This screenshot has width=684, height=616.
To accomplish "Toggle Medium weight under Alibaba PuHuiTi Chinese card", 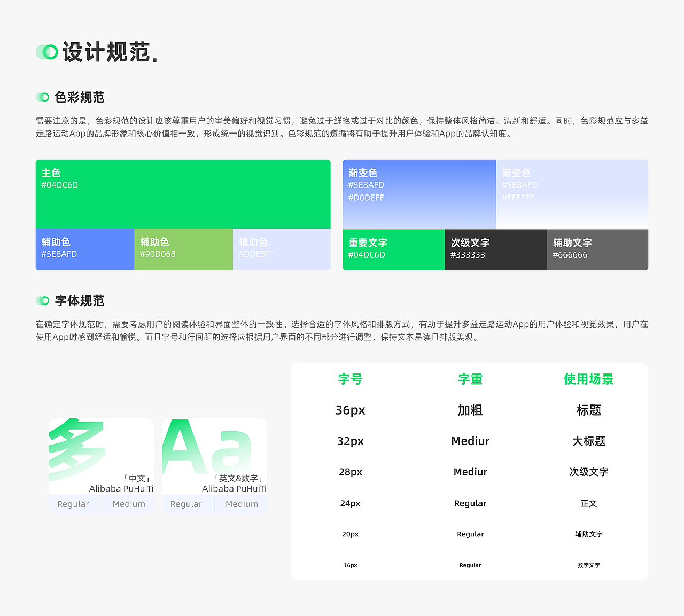I will 128,504.
